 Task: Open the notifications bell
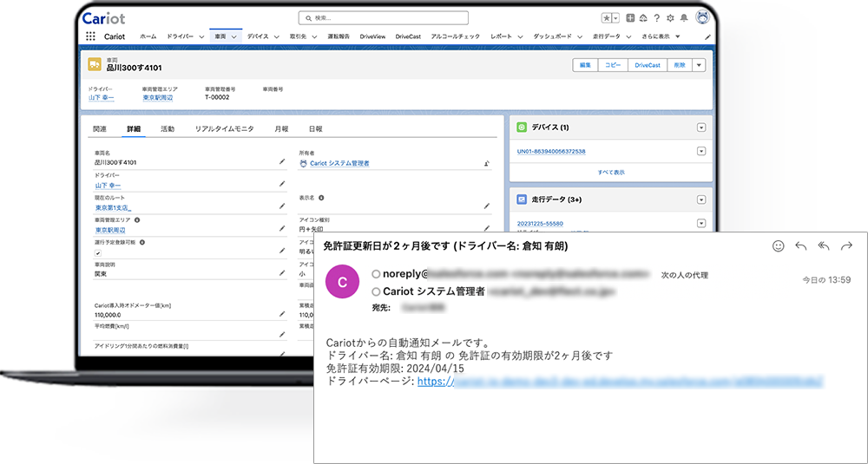click(x=684, y=18)
